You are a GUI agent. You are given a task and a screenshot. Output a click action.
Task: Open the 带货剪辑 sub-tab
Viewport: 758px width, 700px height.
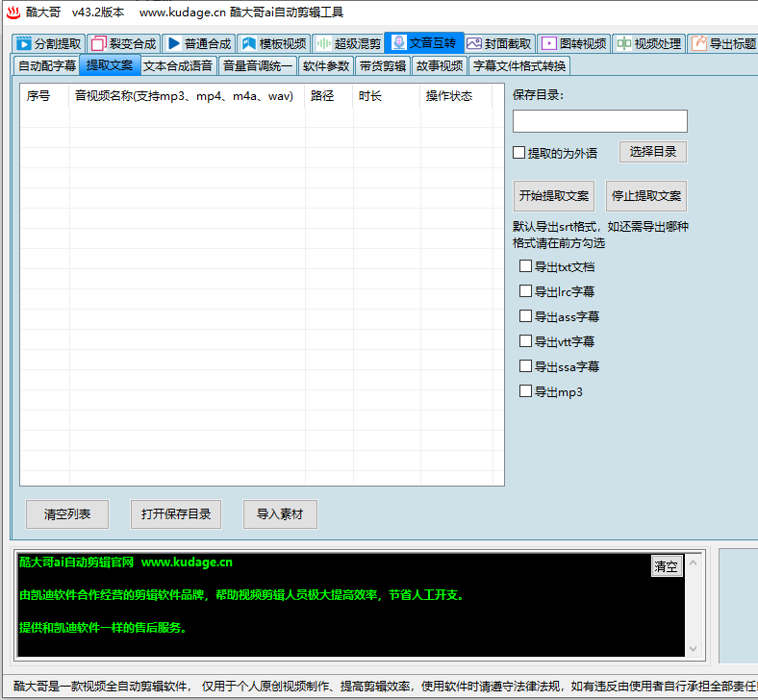pyautogui.click(x=383, y=66)
